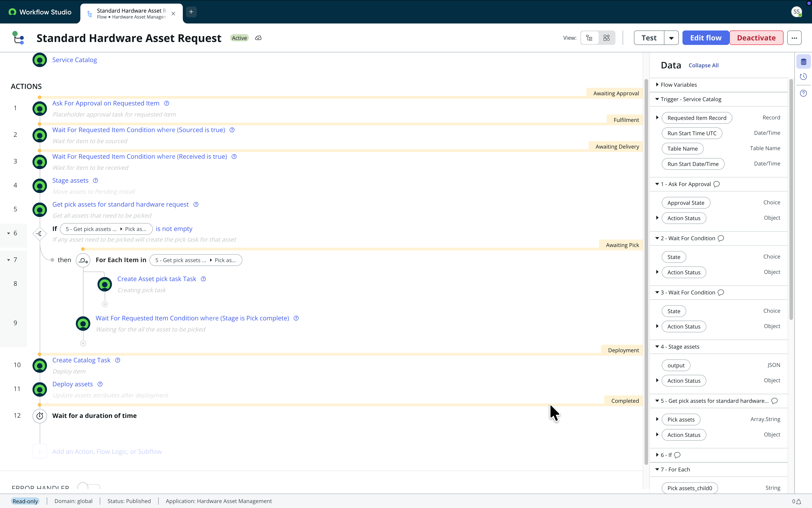Deactivate the flow
The height and width of the screenshot is (508, 812).
click(x=756, y=38)
